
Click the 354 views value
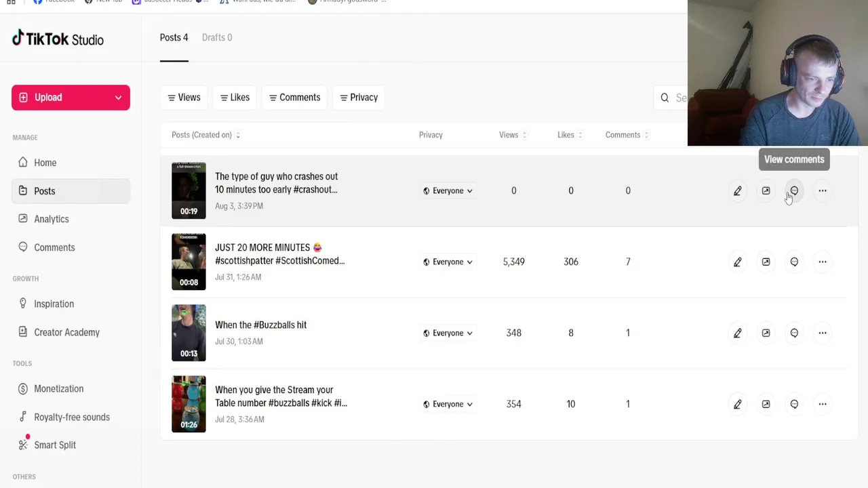tap(513, 404)
